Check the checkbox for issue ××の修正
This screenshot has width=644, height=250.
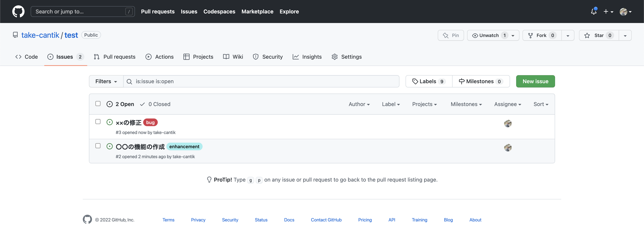[x=98, y=122]
